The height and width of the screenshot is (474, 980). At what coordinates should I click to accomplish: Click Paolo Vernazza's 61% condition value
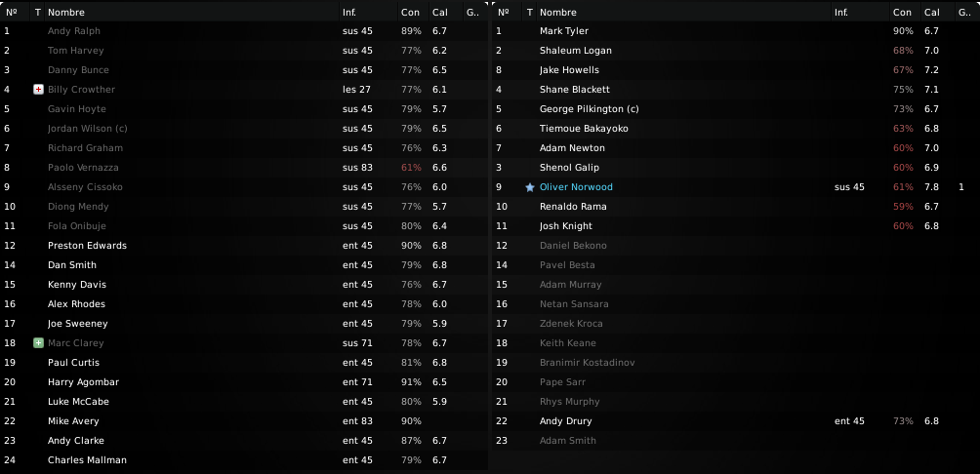coord(411,168)
